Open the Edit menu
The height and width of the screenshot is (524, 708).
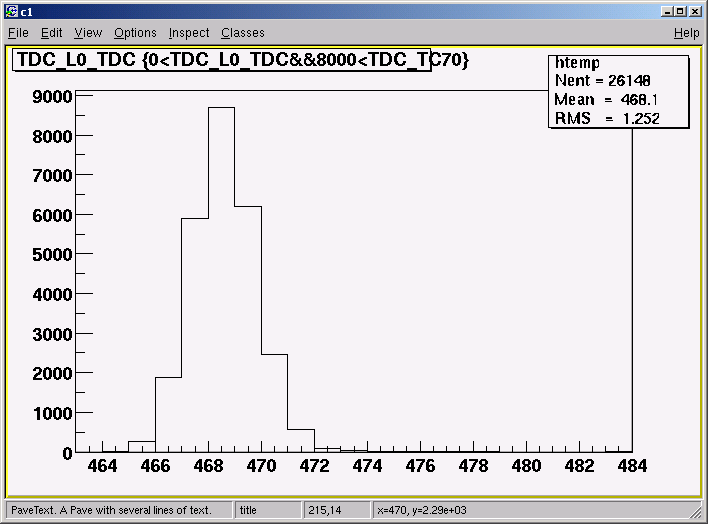(51, 33)
